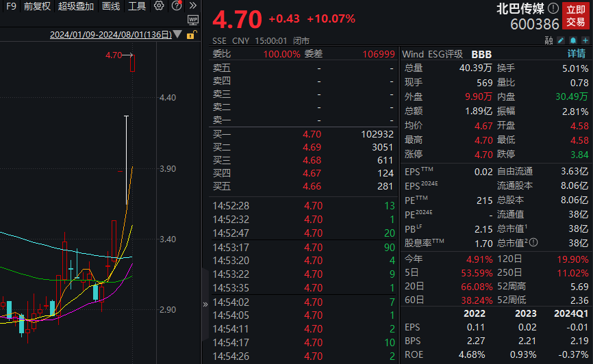Click the pencil note icon
The width and height of the screenshot is (593, 364).
click(559, 40)
